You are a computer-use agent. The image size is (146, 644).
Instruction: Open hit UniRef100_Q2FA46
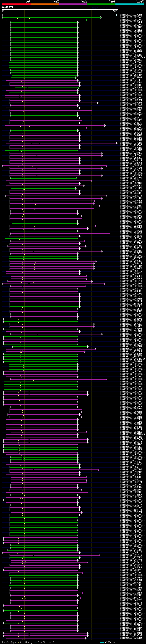[131, 18]
